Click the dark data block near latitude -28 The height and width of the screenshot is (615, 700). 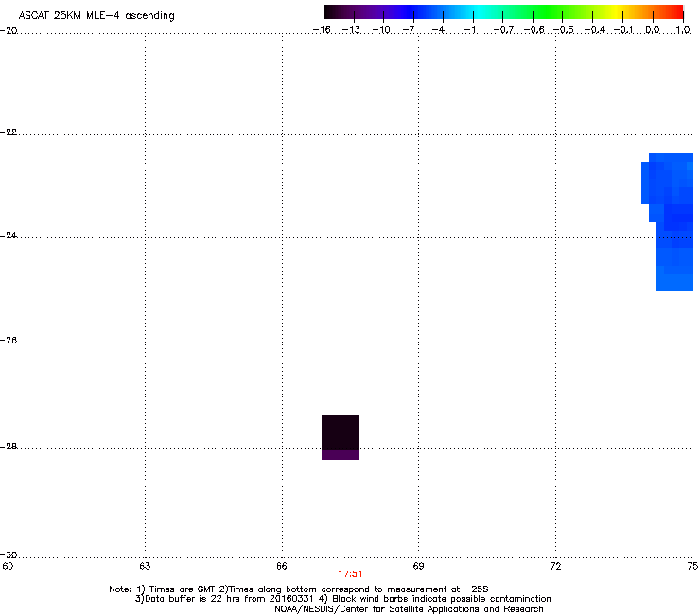[341, 437]
